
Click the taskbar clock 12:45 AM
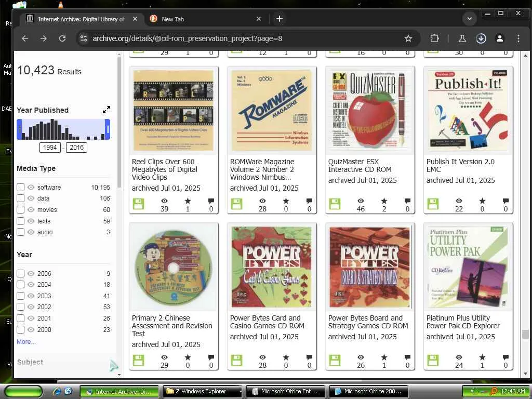[x=513, y=392]
